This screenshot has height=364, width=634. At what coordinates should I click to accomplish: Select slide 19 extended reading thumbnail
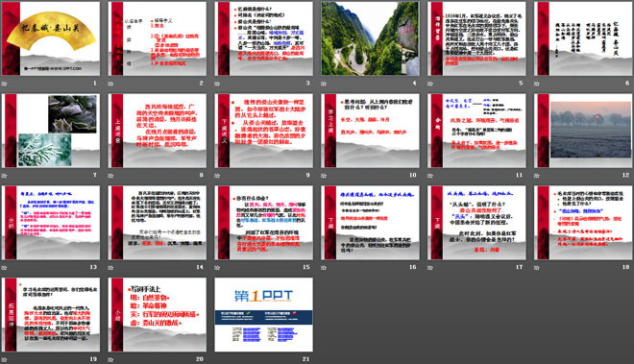51,314
